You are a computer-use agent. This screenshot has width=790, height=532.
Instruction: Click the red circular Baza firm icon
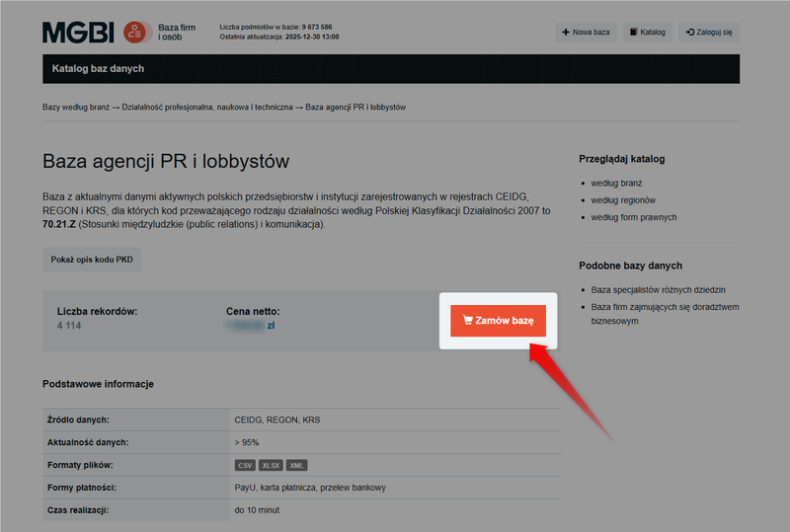(137, 33)
